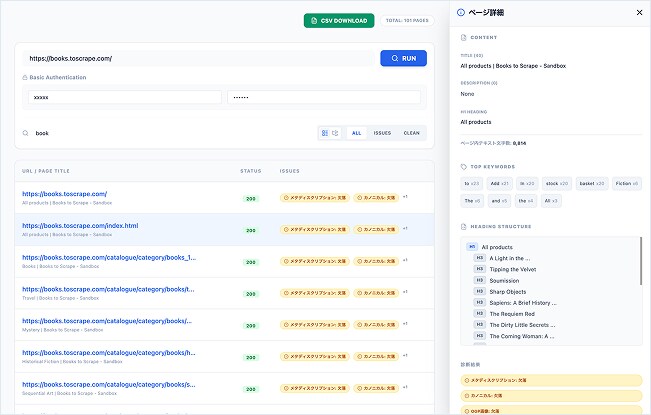Image resolution: width=651 pixels, height=415 pixels.
Task: Click the 'Fiction x6' keyword chip
Action: click(627, 183)
